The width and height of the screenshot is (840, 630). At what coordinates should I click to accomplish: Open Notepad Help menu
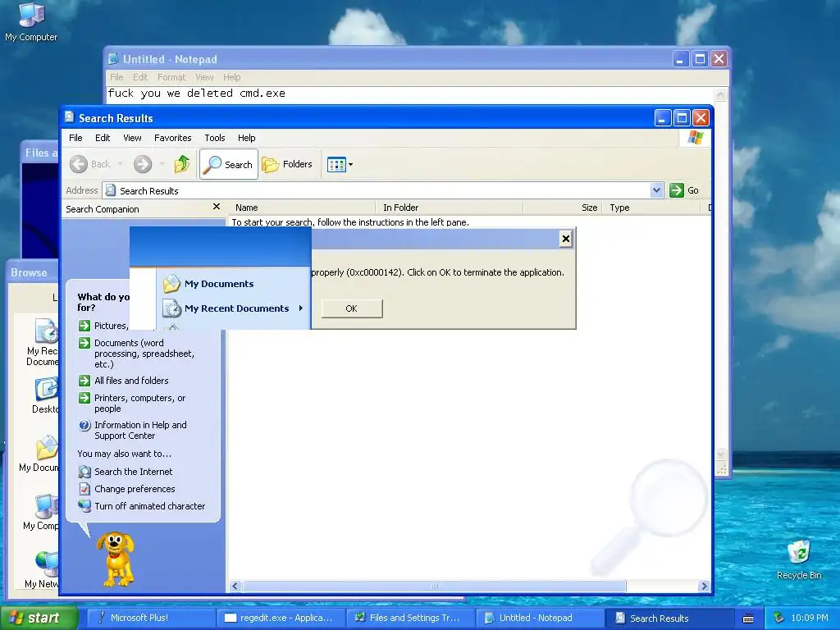[231, 77]
